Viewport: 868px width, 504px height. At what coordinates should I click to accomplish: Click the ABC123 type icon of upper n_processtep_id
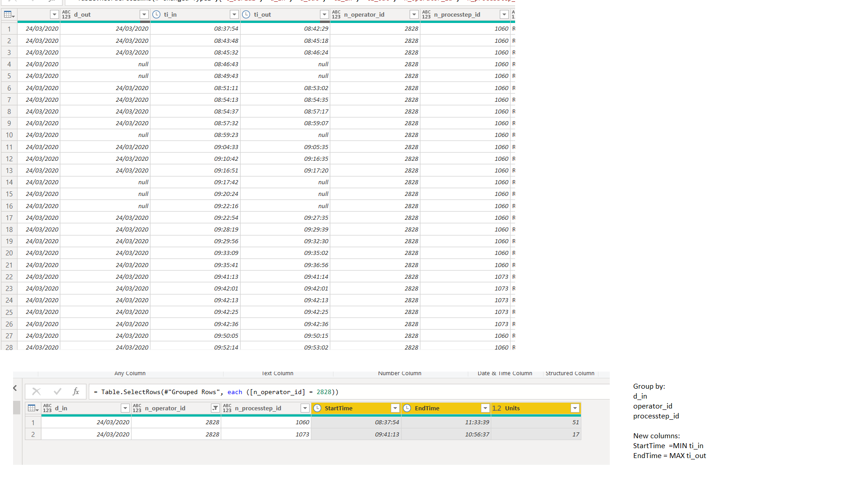(x=426, y=15)
